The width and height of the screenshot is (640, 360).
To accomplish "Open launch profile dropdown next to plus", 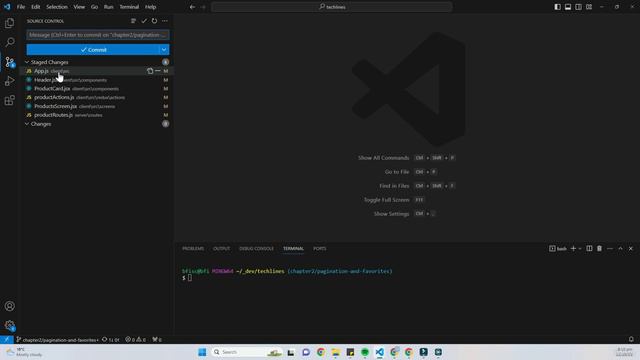I will (x=580, y=249).
